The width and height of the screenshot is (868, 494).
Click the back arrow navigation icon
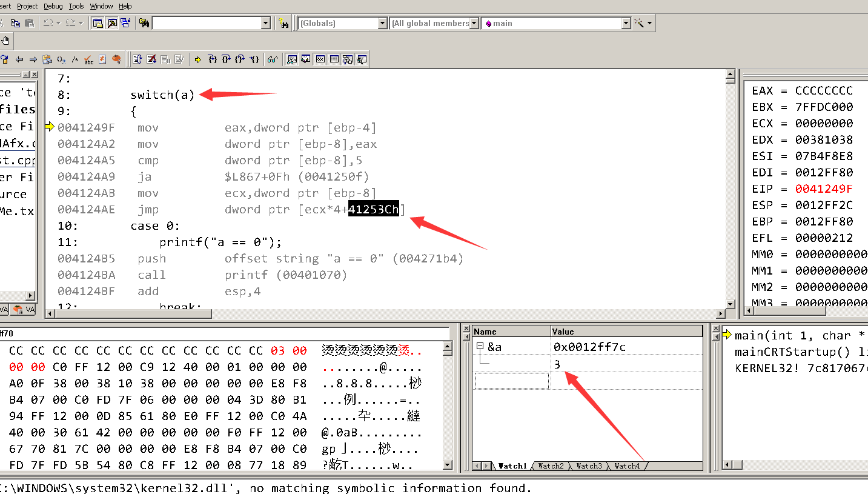[x=19, y=59]
